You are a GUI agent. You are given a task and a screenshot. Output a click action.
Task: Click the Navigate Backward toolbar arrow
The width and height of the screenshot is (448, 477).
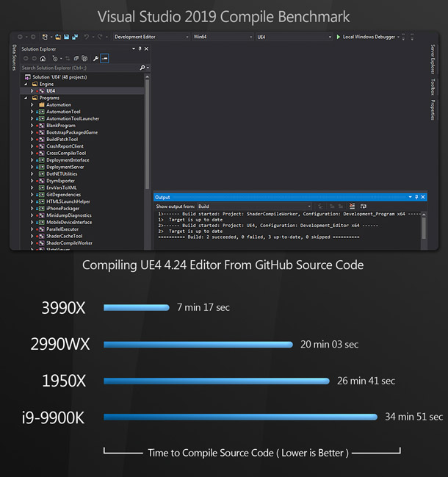click(20, 36)
